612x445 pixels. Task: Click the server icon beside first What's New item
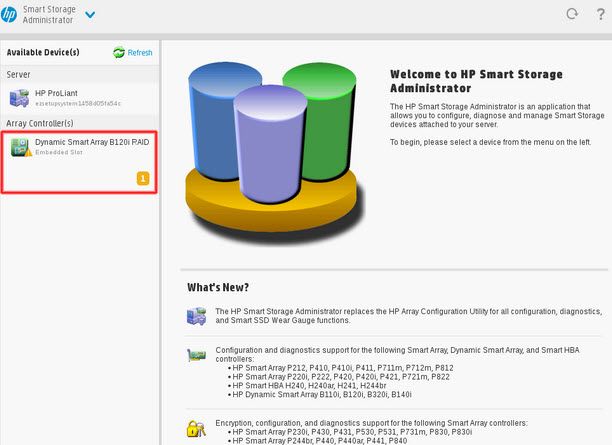point(196,317)
